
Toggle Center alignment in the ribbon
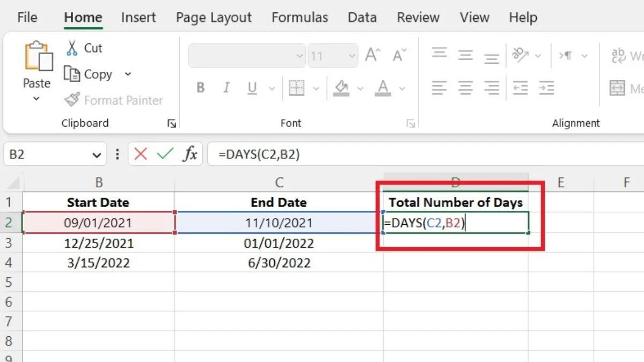pyautogui.click(x=465, y=88)
